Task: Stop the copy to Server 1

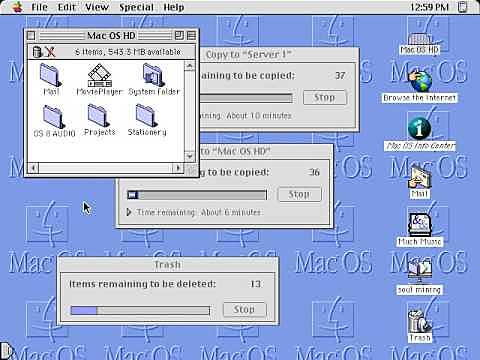Action: pos(325,97)
